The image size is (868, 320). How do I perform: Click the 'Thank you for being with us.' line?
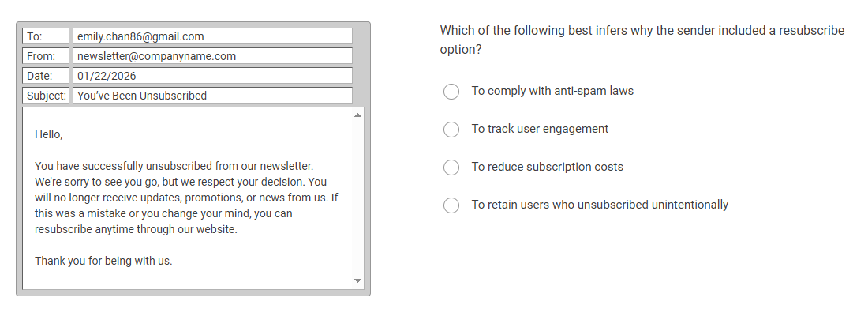coord(103,261)
